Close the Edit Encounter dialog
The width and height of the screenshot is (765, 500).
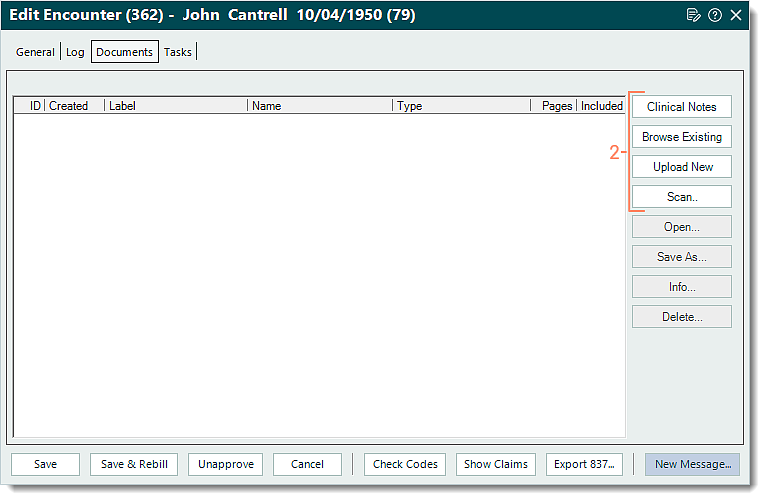[736, 15]
